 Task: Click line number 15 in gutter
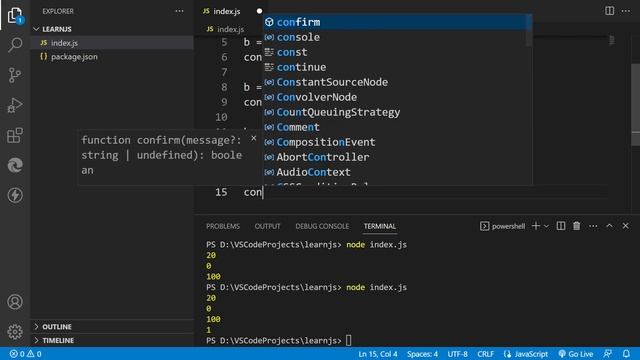(x=221, y=192)
